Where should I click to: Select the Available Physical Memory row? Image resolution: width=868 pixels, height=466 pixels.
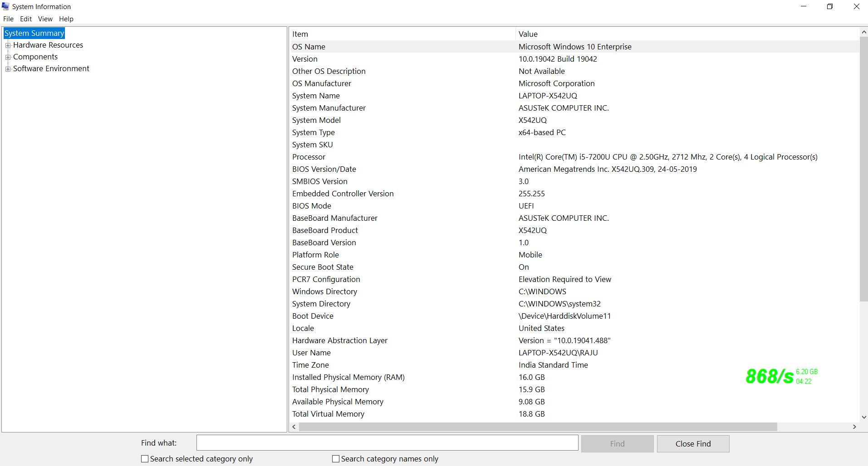coord(574,402)
